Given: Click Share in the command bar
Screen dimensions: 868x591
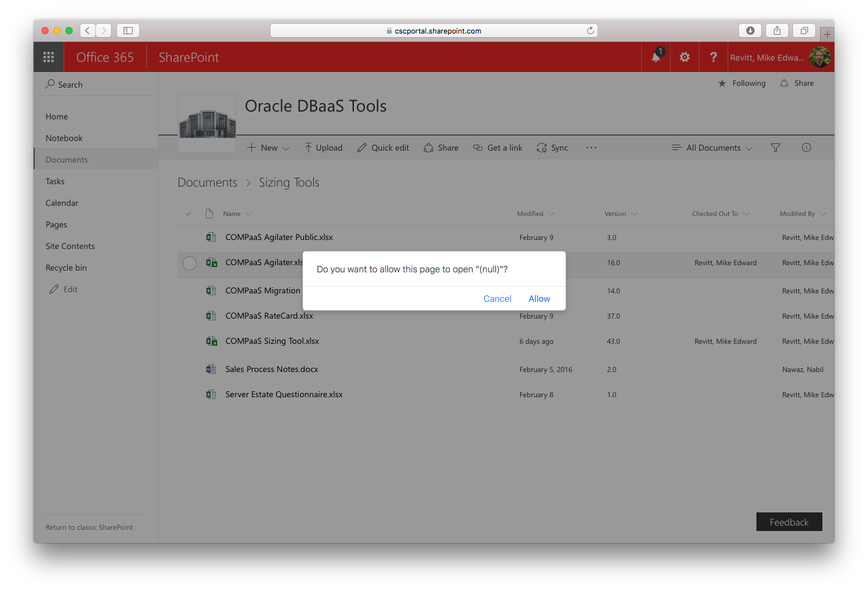Looking at the screenshot, I should [x=441, y=148].
